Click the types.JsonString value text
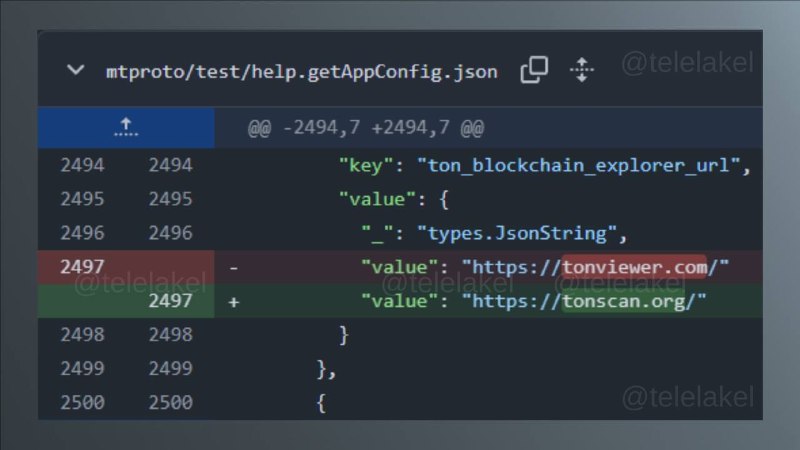The width and height of the screenshot is (800, 450). 517,233
